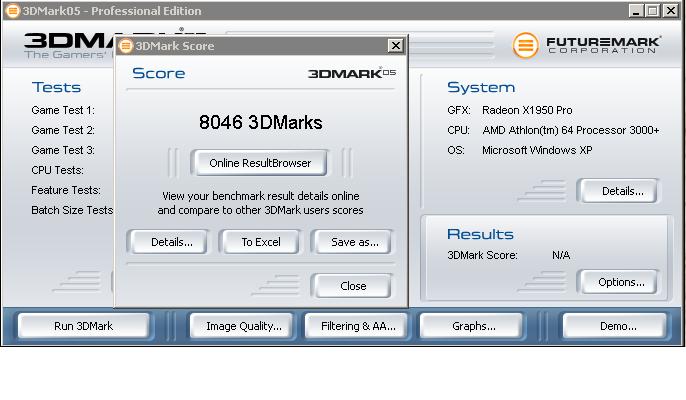
Task: Click the 3DMark05 main window title icon
Action: click(x=13, y=11)
